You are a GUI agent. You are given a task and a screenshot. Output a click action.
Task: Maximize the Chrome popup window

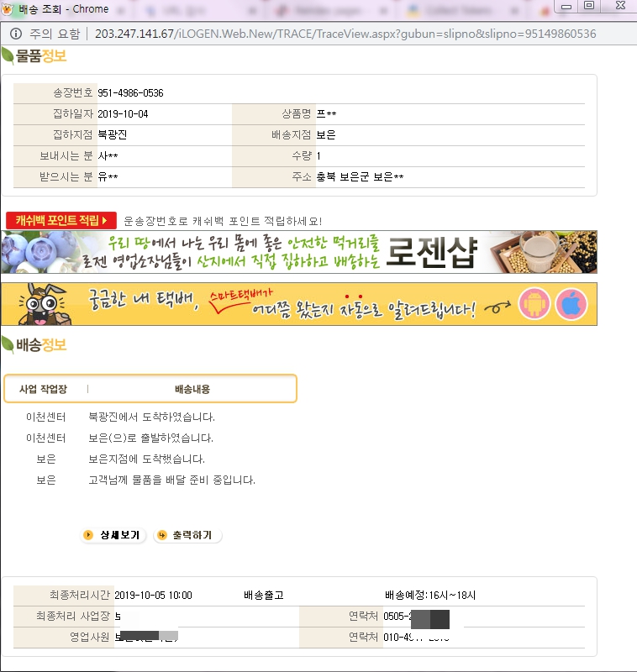click(589, 6)
